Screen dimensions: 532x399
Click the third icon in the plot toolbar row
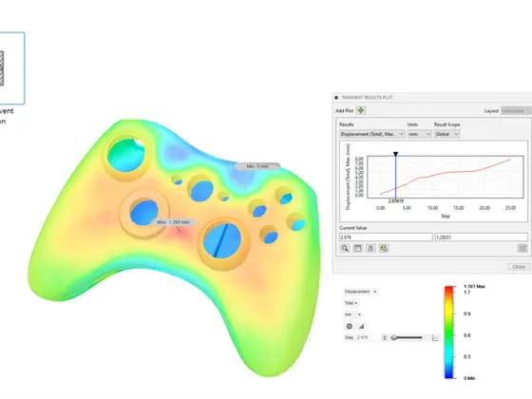370,248
